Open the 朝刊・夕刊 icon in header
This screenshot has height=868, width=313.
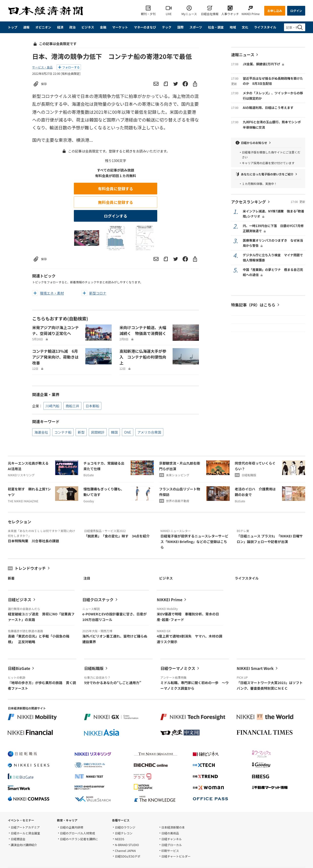click(x=148, y=8)
